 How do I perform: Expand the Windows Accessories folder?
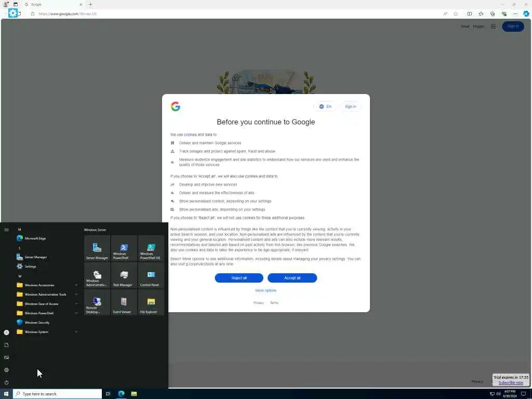pyautogui.click(x=47, y=285)
